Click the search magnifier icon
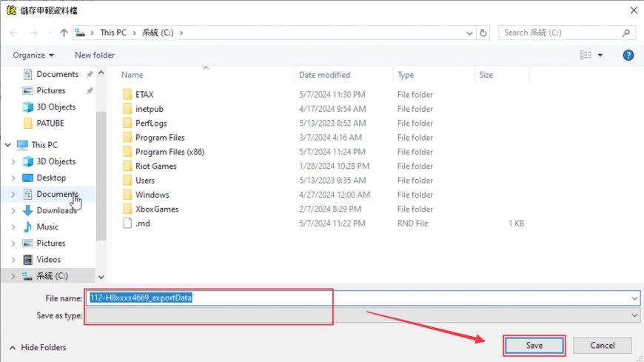Screen dimensions: 644x362 pyautogui.click(x=626, y=33)
